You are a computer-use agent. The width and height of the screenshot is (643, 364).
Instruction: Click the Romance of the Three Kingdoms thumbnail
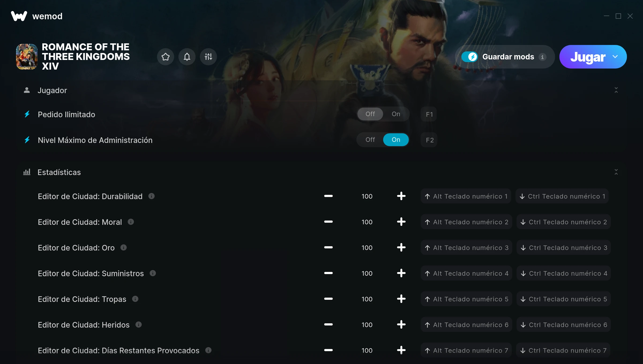point(27,57)
